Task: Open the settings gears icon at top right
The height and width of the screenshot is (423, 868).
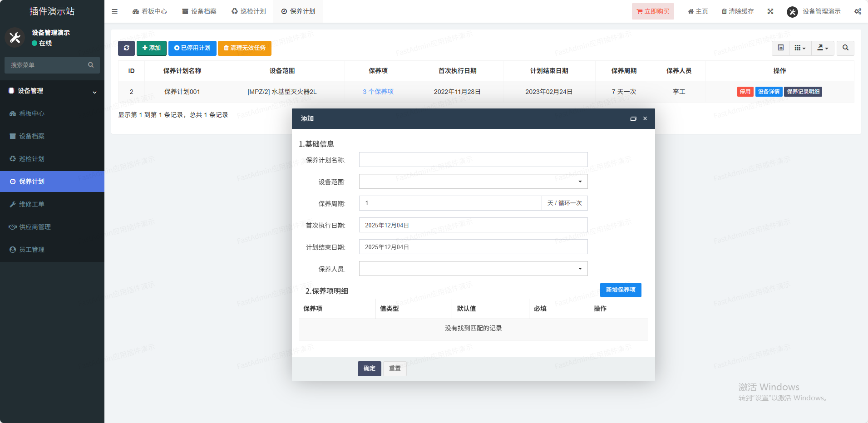Action: (858, 11)
